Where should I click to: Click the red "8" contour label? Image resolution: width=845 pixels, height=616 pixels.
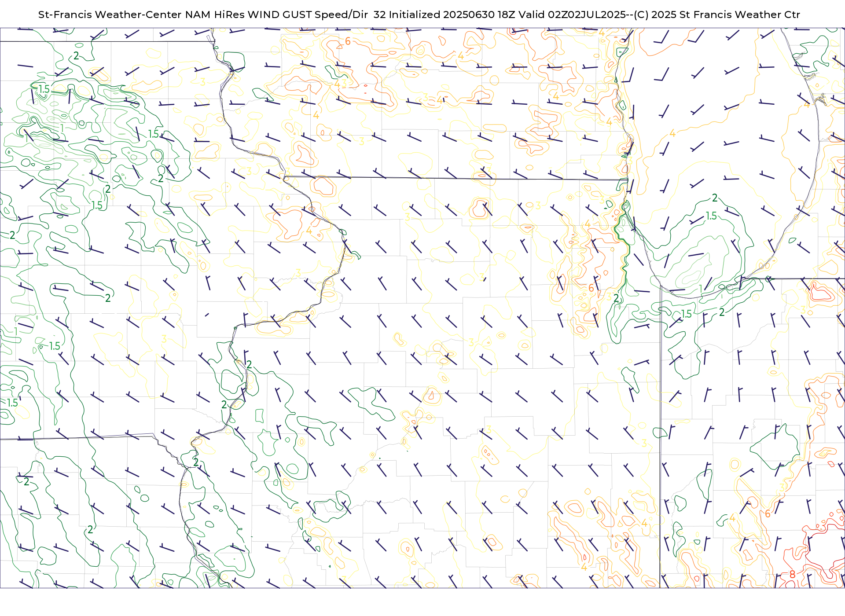(x=792, y=574)
